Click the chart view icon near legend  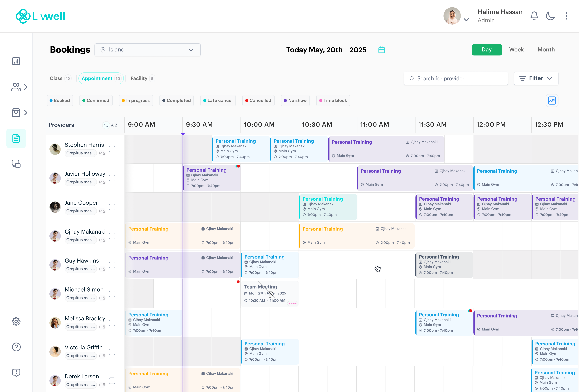coord(552,101)
